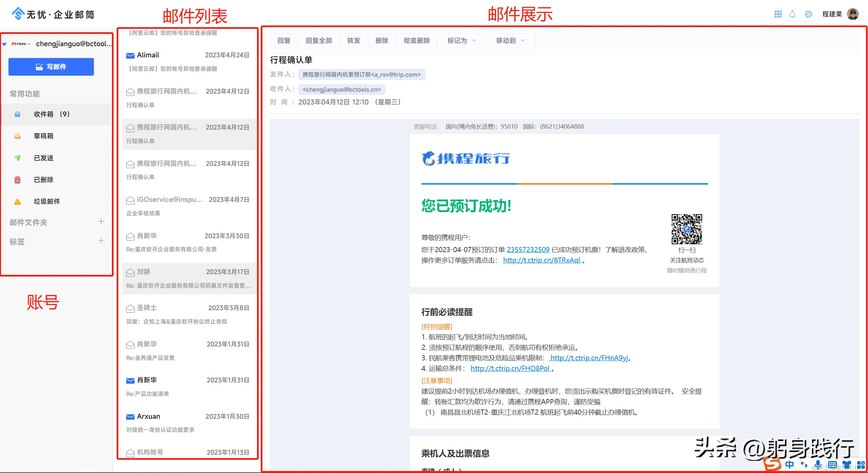868x473 pixels.
Task: Add a new tag plus icon
Action: (101, 241)
